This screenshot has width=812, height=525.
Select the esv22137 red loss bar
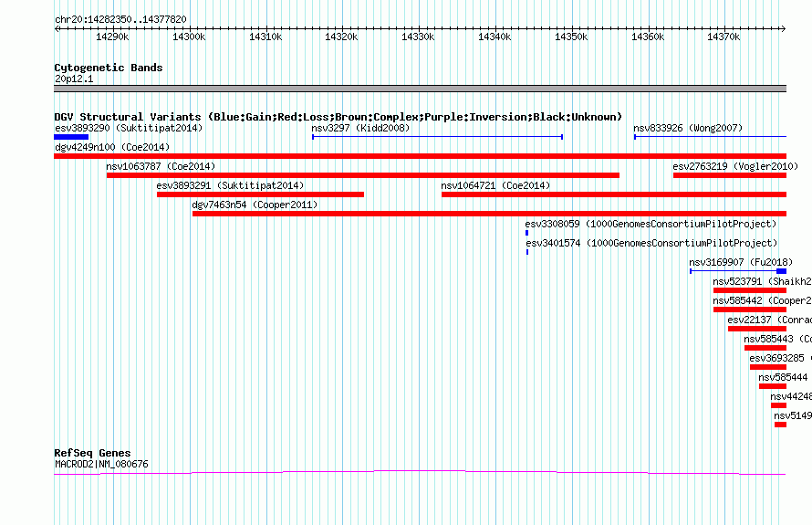click(x=757, y=329)
